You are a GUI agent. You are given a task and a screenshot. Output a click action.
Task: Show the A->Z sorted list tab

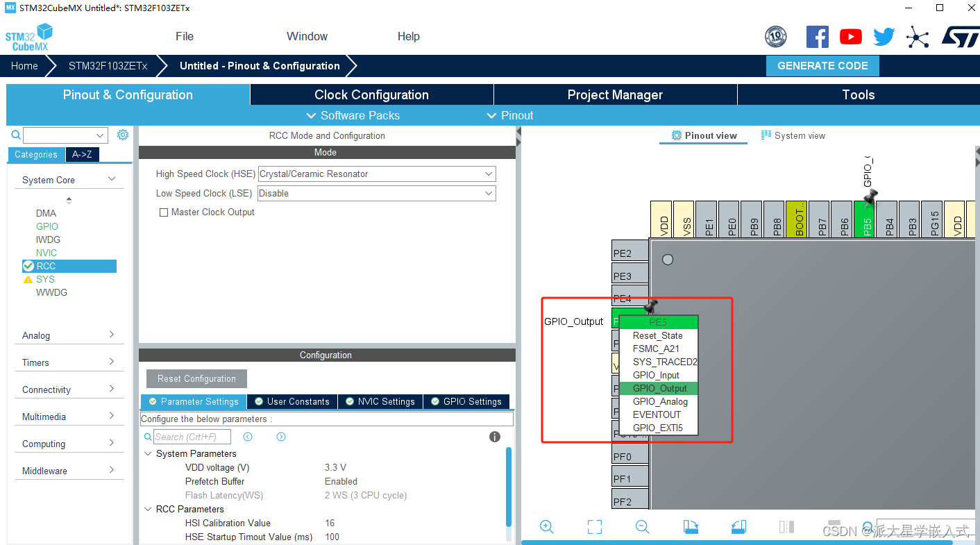pos(83,154)
